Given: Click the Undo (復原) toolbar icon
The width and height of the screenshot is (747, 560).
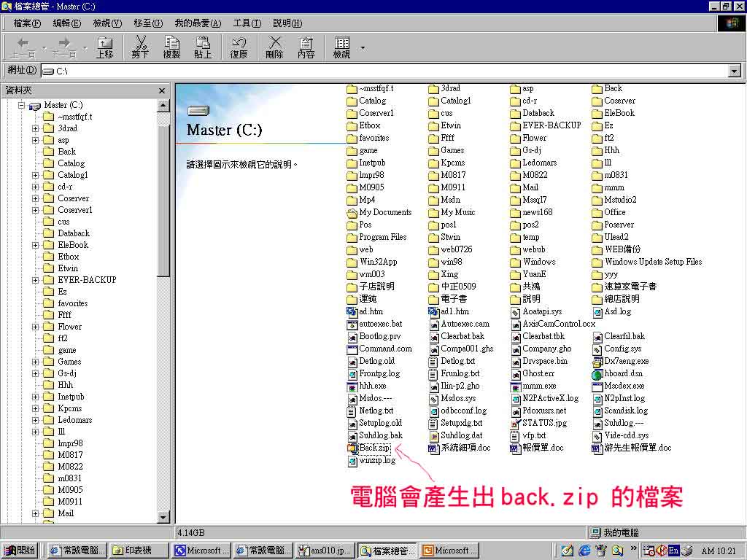Looking at the screenshot, I should tap(239, 47).
